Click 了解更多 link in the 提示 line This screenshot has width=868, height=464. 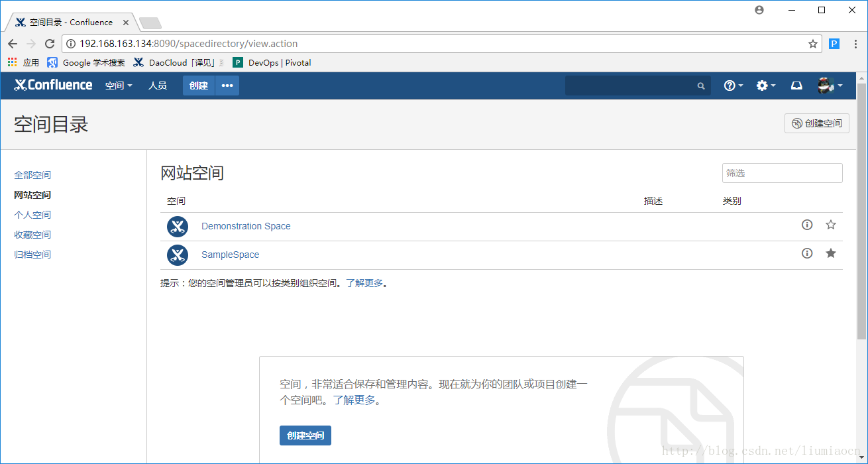pos(364,283)
